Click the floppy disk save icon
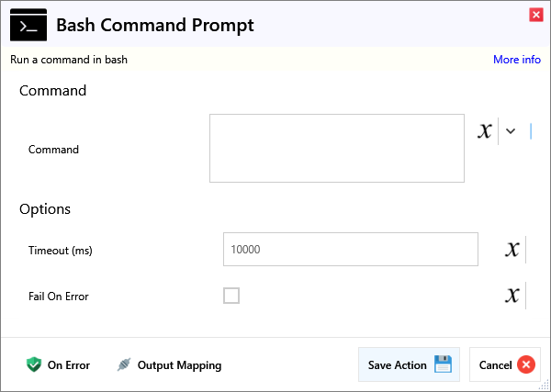The width and height of the screenshot is (551, 392). 443,364
